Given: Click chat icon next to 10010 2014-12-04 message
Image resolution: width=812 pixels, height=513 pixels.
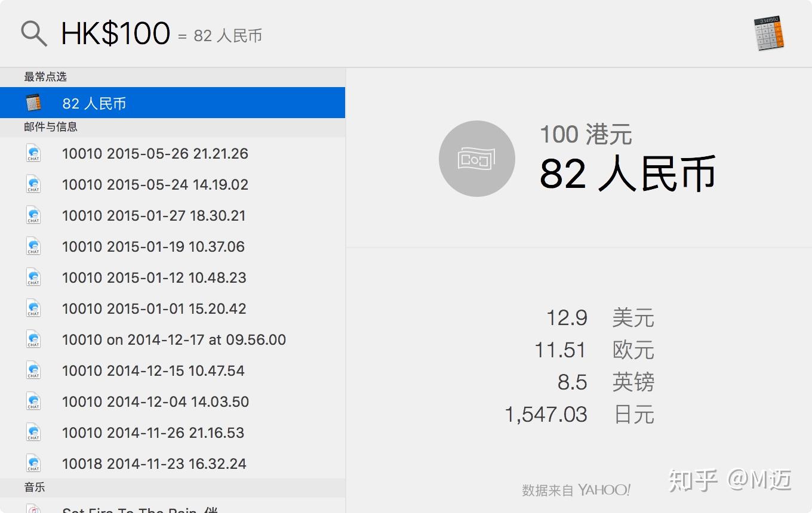Looking at the screenshot, I should coord(33,401).
